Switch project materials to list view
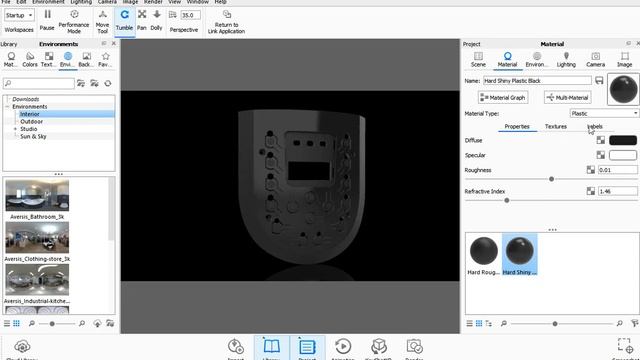This screenshot has height=360, width=640. [x=469, y=323]
